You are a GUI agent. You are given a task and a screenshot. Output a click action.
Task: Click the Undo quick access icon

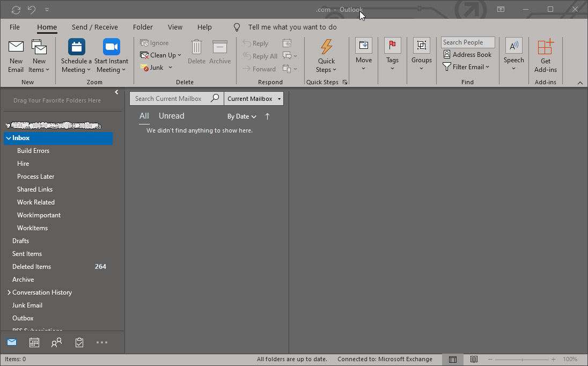32,10
